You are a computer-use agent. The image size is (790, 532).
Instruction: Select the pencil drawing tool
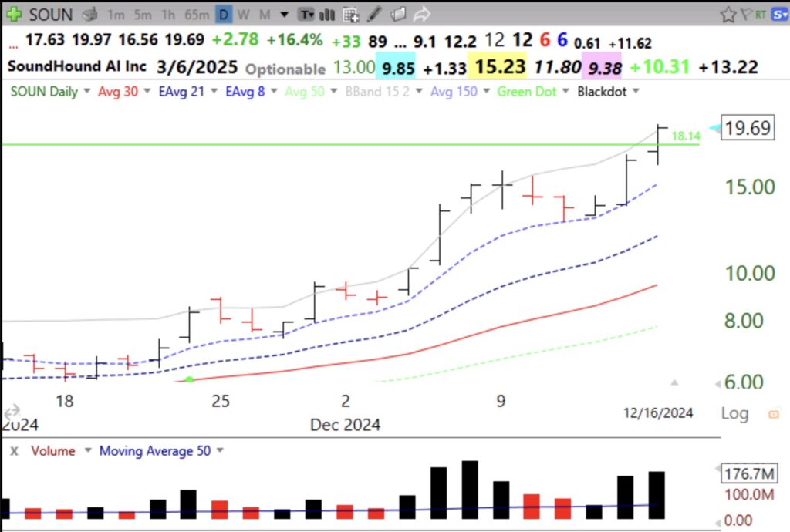tap(373, 14)
